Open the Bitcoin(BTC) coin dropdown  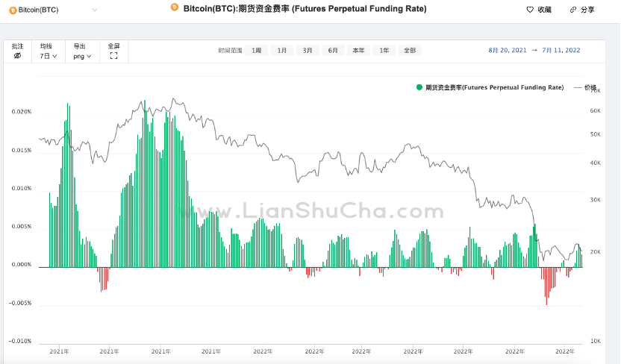pos(52,10)
